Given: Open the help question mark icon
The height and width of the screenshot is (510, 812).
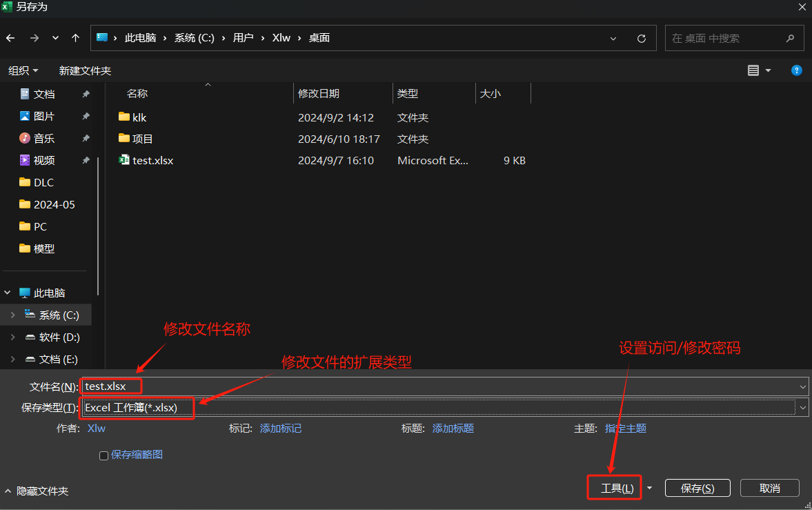Looking at the screenshot, I should click(x=796, y=70).
